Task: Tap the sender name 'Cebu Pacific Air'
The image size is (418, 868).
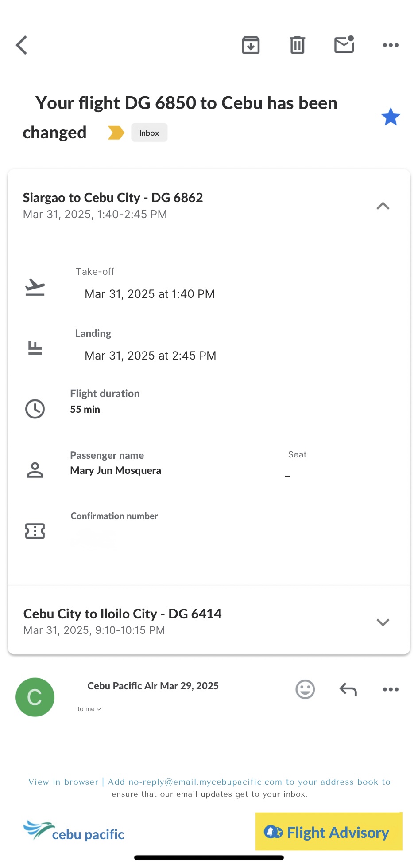Action: click(122, 686)
